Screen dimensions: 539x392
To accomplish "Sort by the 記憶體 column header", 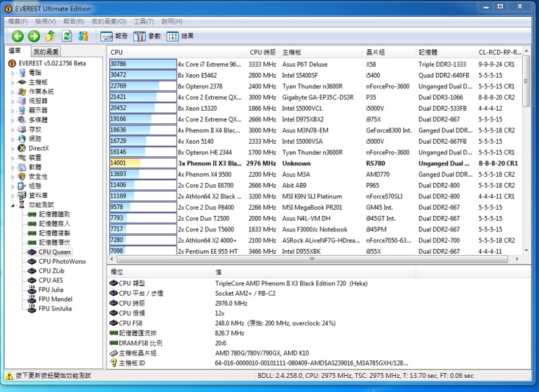I will click(445, 52).
